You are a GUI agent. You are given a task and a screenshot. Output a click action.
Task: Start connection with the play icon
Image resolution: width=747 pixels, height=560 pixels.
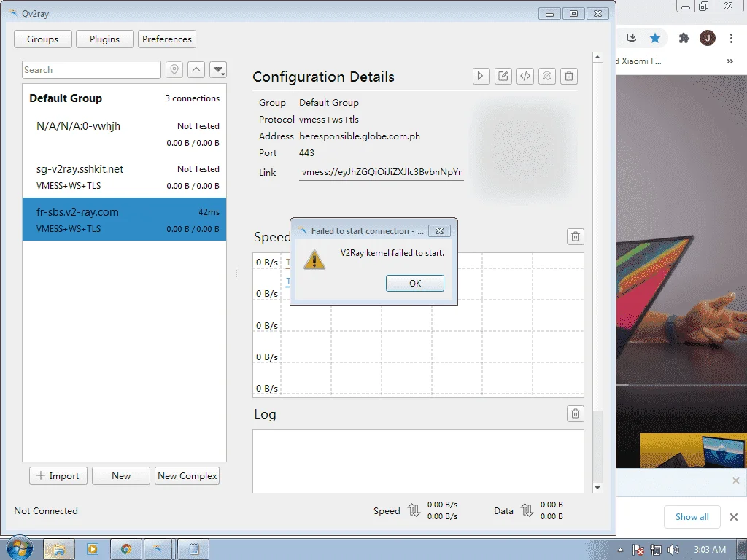click(481, 76)
